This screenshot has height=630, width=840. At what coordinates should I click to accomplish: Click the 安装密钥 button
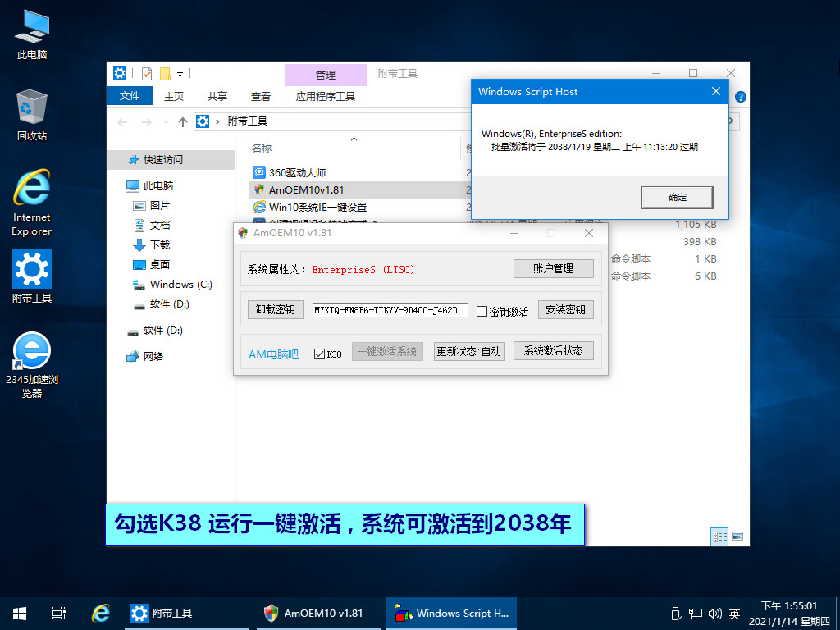566,309
